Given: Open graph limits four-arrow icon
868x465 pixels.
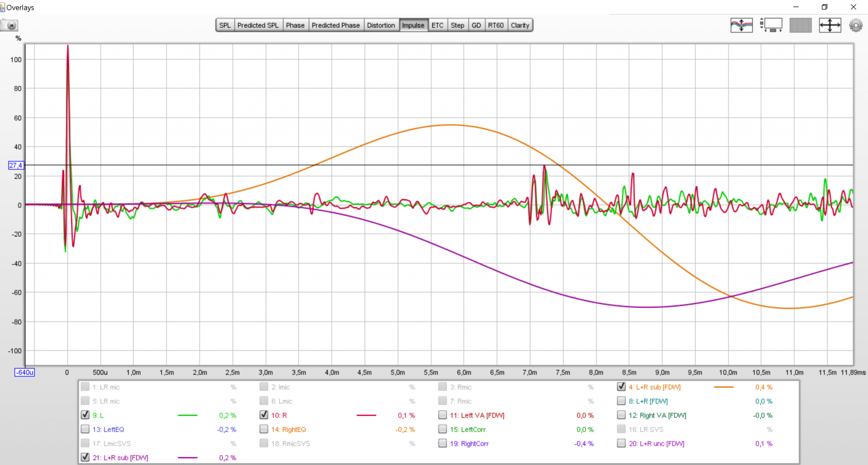Looking at the screenshot, I should point(830,25).
